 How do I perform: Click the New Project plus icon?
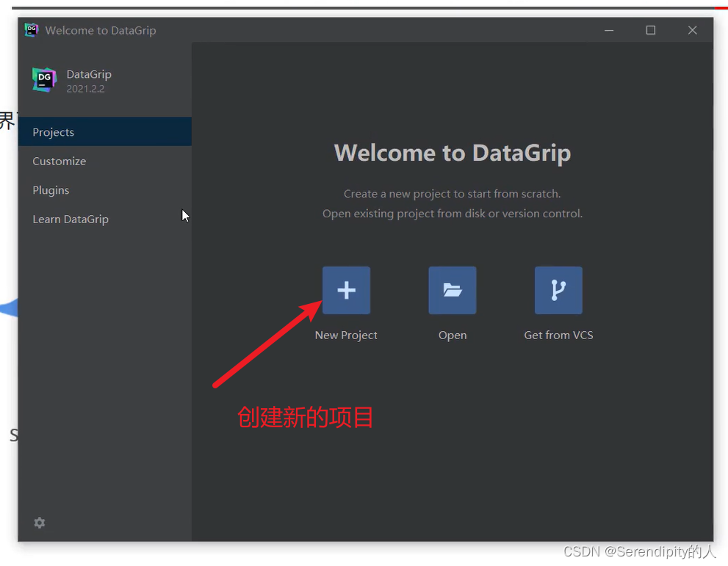346,290
